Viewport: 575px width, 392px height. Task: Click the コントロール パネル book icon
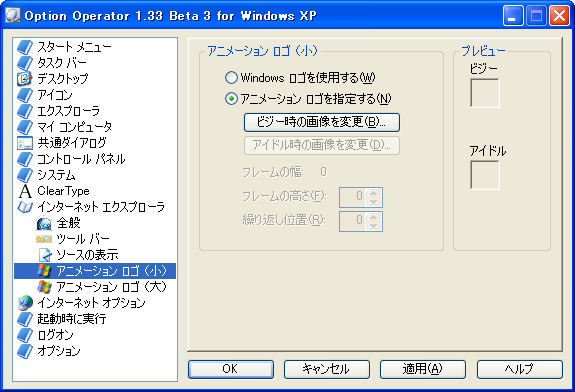(x=25, y=159)
